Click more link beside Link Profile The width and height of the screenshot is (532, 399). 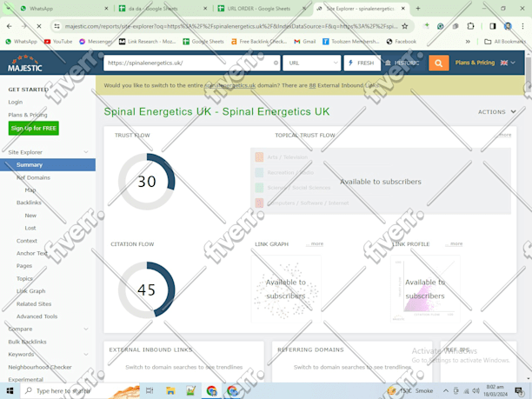pyautogui.click(x=454, y=244)
